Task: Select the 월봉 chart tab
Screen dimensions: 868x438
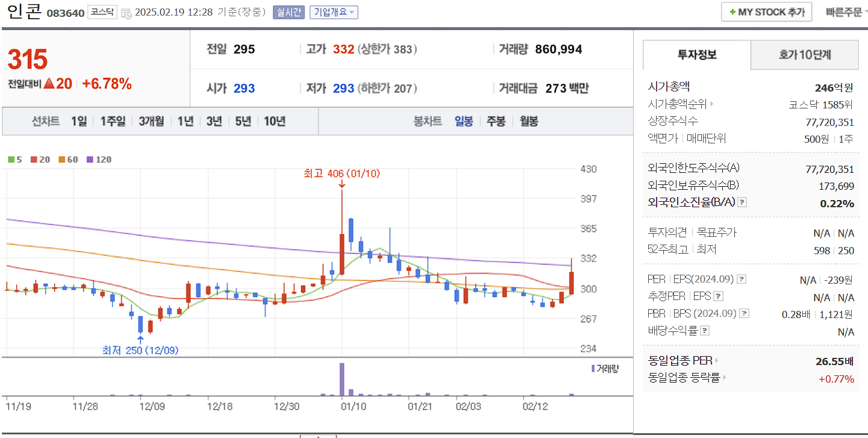Action: 528,122
